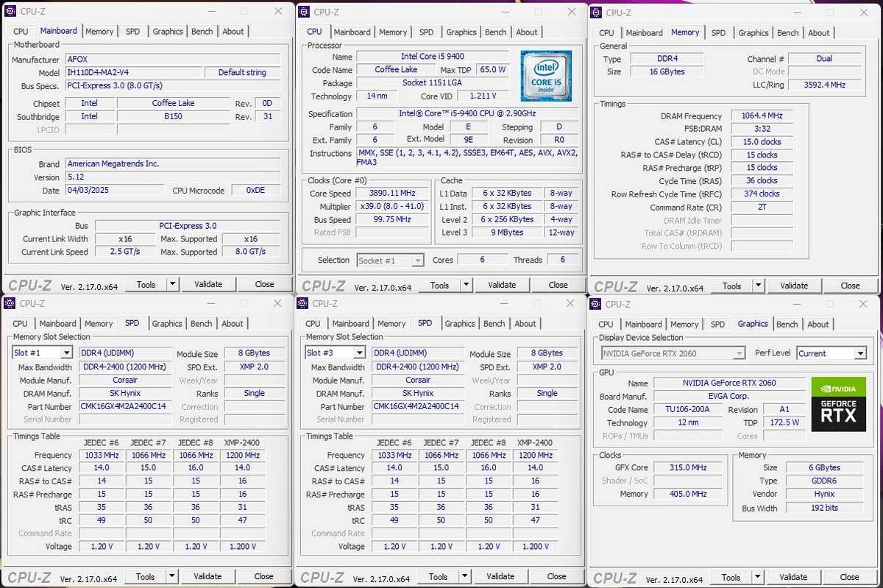This screenshot has height=588, width=883.
Task: Click the NVIDIA GeForce RTX logo
Action: click(x=838, y=404)
